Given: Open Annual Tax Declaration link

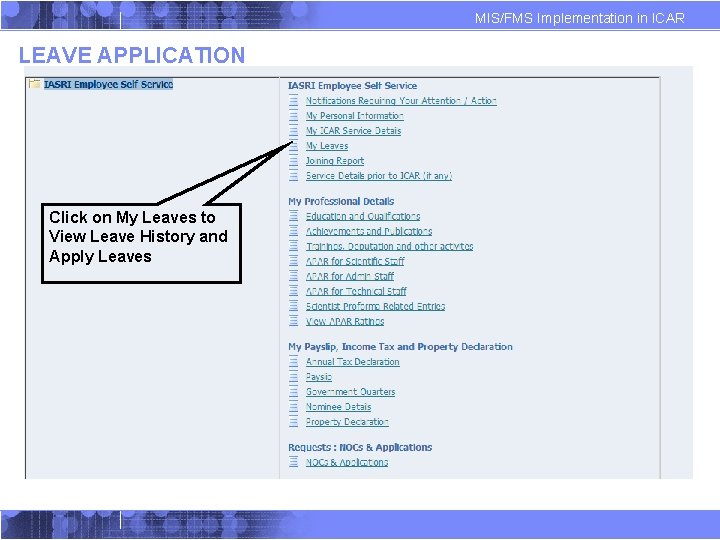Looking at the screenshot, I should point(353,362).
